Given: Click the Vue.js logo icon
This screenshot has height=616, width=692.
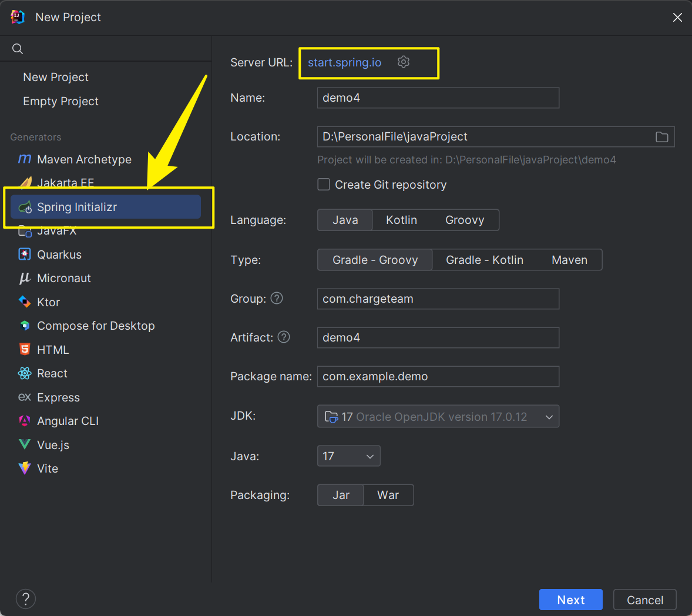Looking at the screenshot, I should click(x=25, y=444).
